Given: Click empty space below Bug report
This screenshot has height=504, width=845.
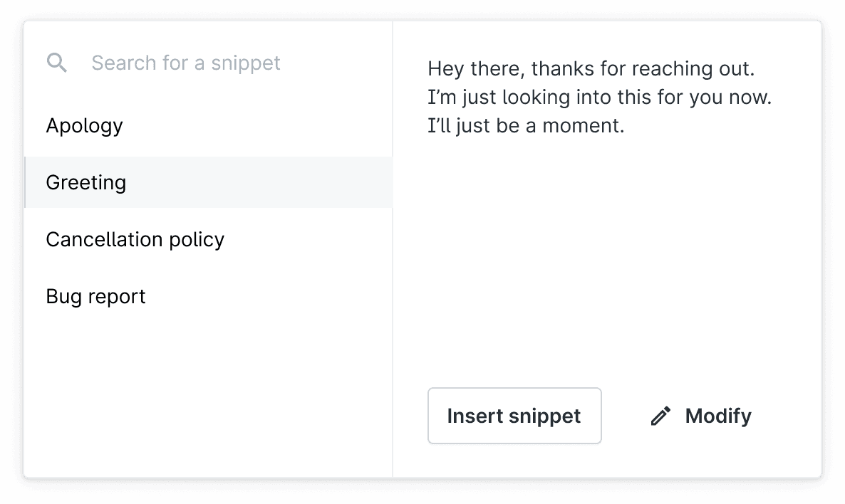Looking at the screenshot, I should [x=208, y=399].
